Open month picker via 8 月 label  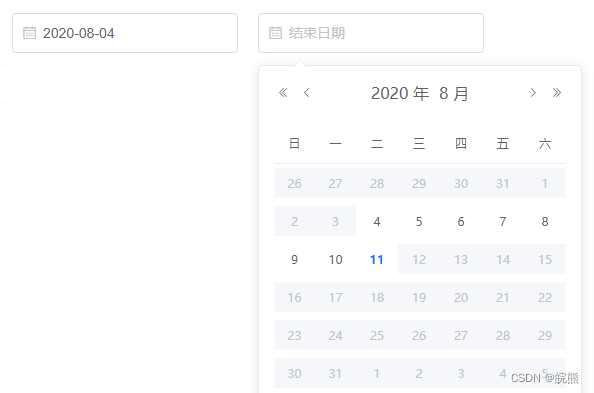pyautogui.click(x=454, y=93)
